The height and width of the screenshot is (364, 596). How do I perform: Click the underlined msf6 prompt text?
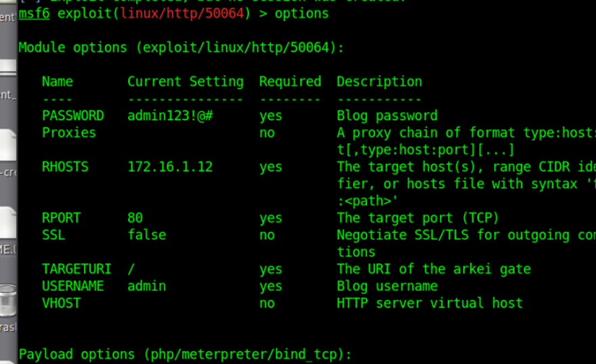(34, 14)
